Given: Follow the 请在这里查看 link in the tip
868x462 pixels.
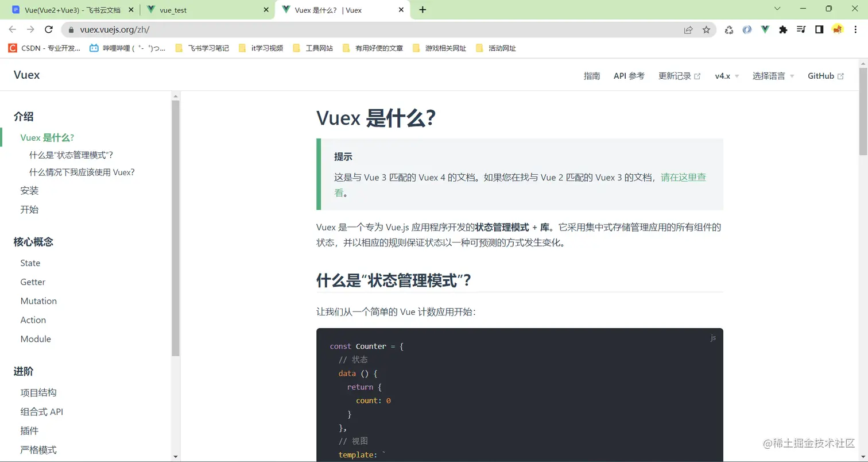Looking at the screenshot, I should coord(683,178).
